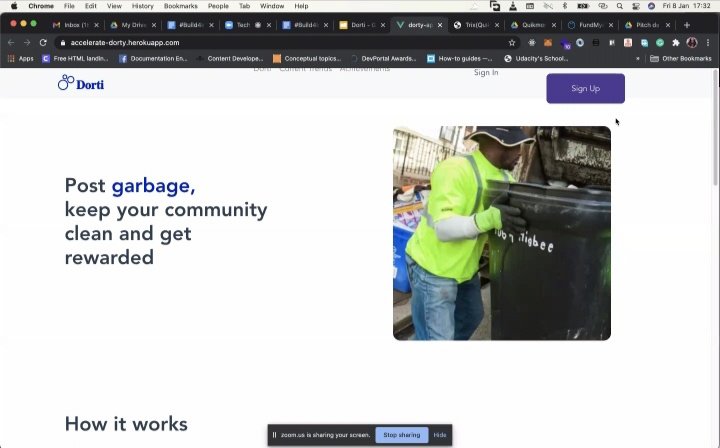
Task: Bookmark this page with the star icon
Action: (512, 43)
